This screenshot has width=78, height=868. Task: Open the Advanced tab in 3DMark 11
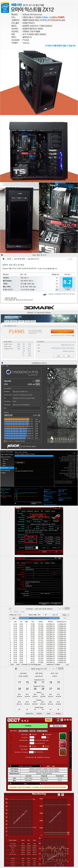(x=14, y=321)
